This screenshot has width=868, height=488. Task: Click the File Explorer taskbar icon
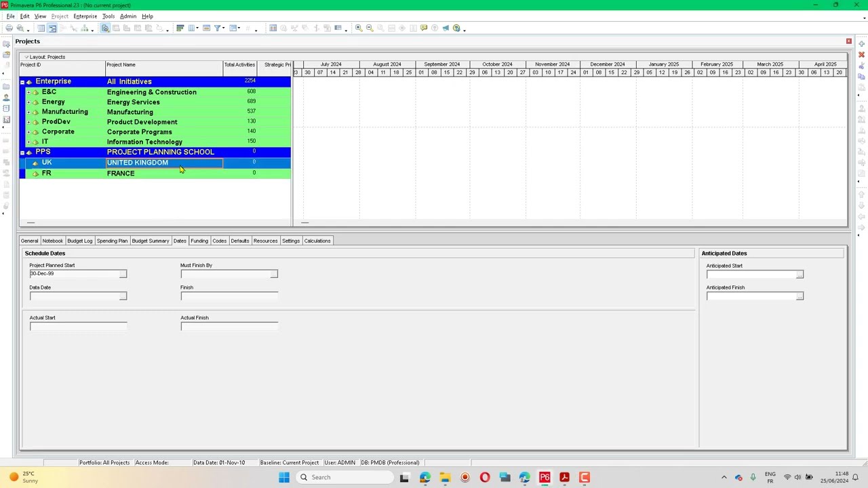(445, 477)
